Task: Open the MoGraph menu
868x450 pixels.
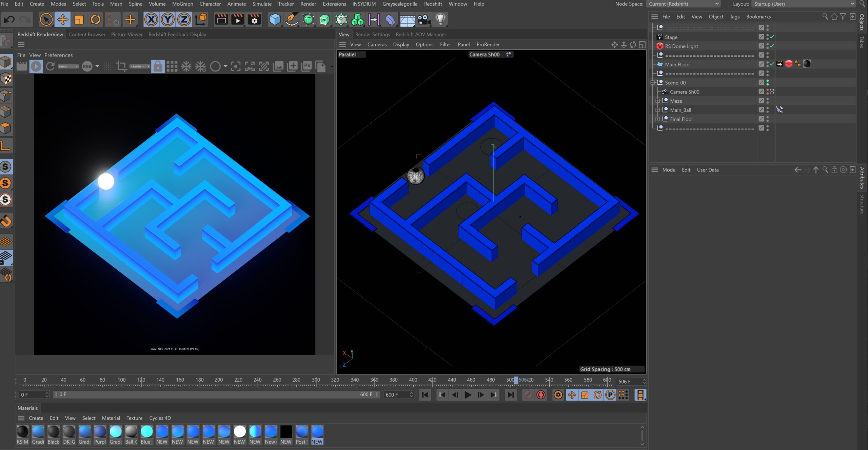Action: (182, 4)
